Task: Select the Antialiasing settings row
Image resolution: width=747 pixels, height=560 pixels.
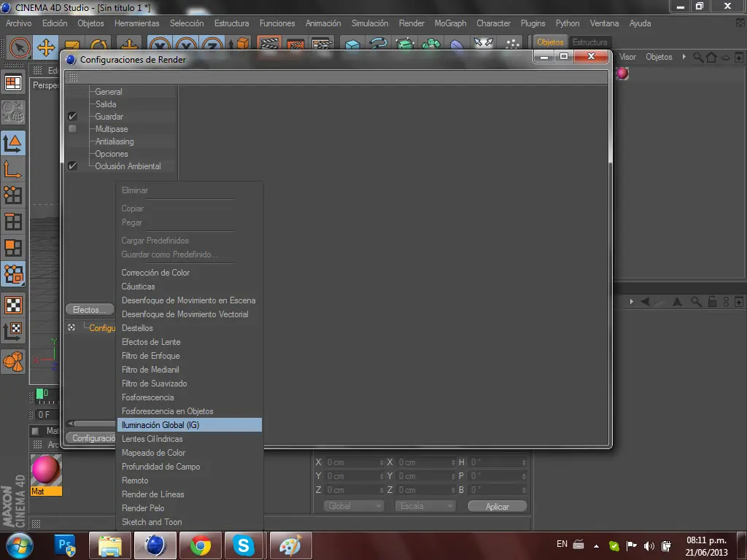Action: click(115, 141)
